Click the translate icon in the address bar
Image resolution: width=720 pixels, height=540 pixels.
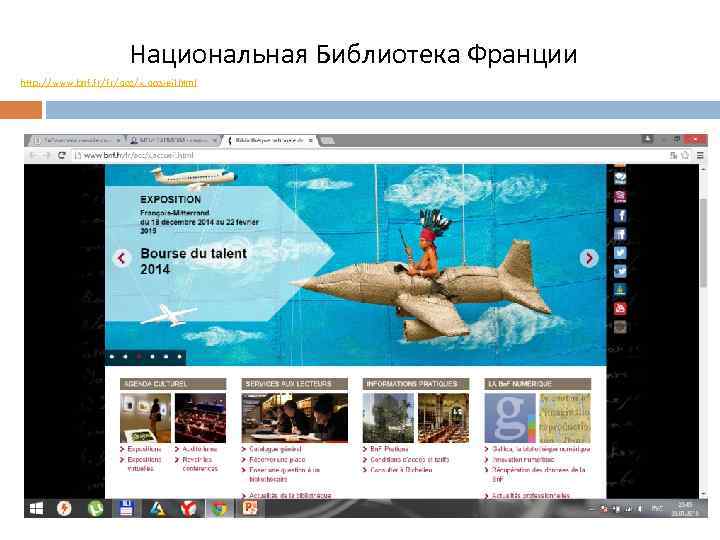click(673, 155)
